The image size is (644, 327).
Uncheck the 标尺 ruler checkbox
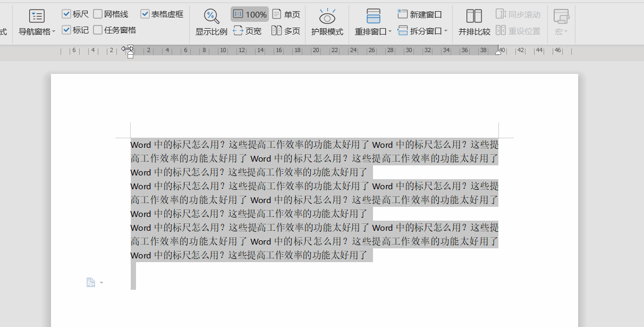pyautogui.click(x=66, y=14)
